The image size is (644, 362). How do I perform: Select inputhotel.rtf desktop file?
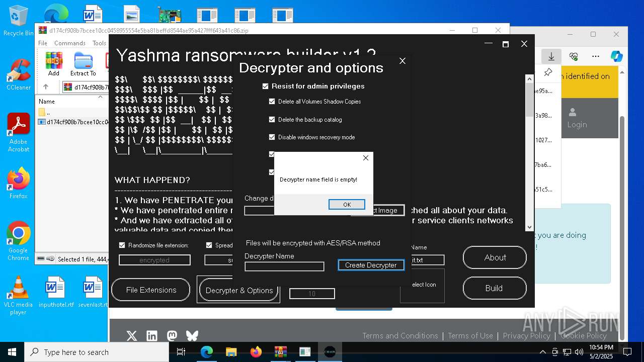tap(56, 292)
